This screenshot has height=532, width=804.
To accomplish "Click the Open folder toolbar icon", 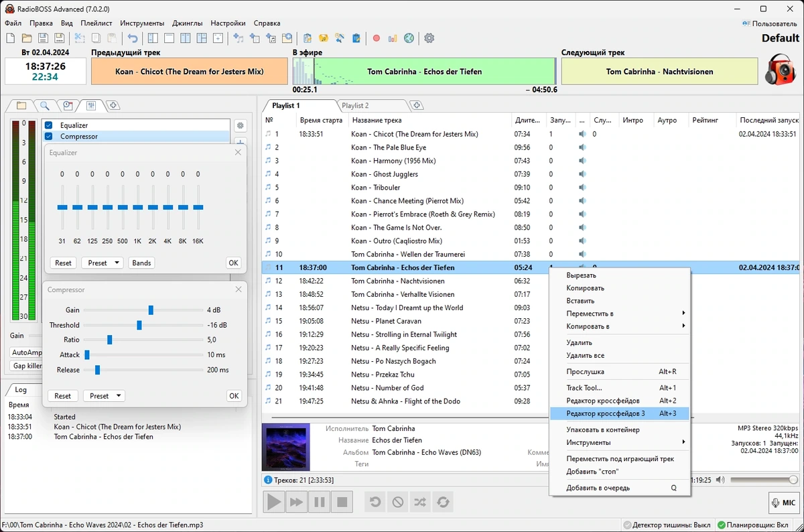I will [27, 38].
